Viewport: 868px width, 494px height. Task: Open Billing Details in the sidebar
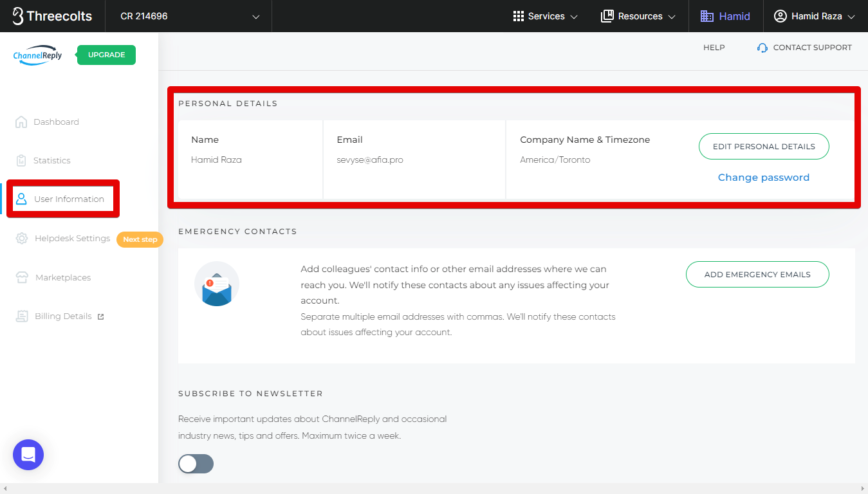coord(63,316)
